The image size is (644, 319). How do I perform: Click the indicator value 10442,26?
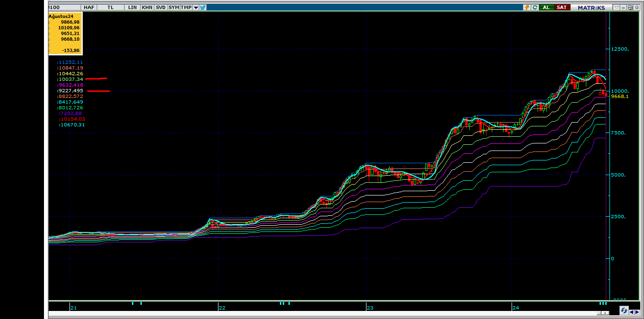[70, 73]
